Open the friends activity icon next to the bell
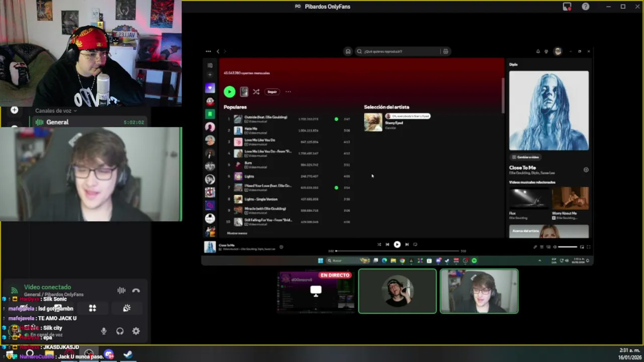644x362 pixels. click(546, 51)
